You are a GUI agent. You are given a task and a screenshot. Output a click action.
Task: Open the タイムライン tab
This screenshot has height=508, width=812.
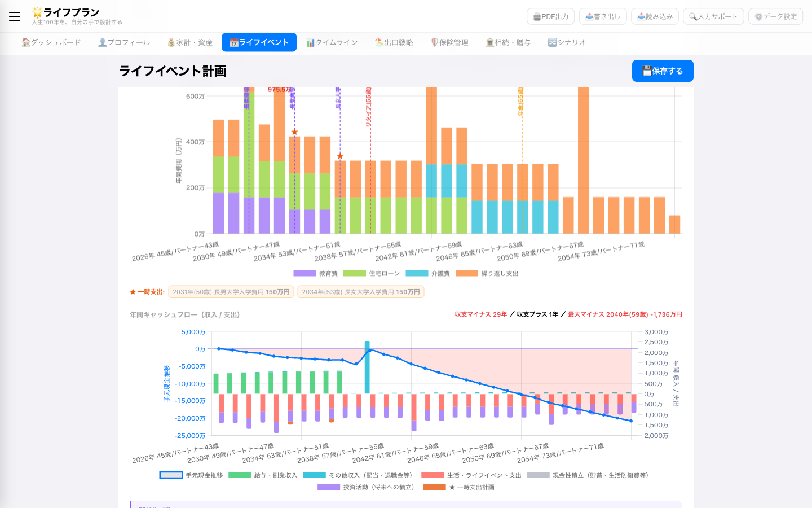coord(332,42)
